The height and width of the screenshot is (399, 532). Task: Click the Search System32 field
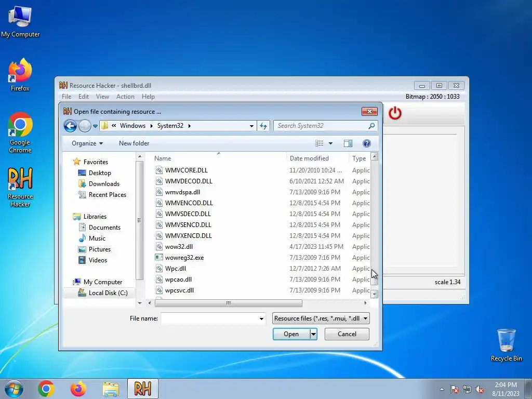click(x=325, y=126)
